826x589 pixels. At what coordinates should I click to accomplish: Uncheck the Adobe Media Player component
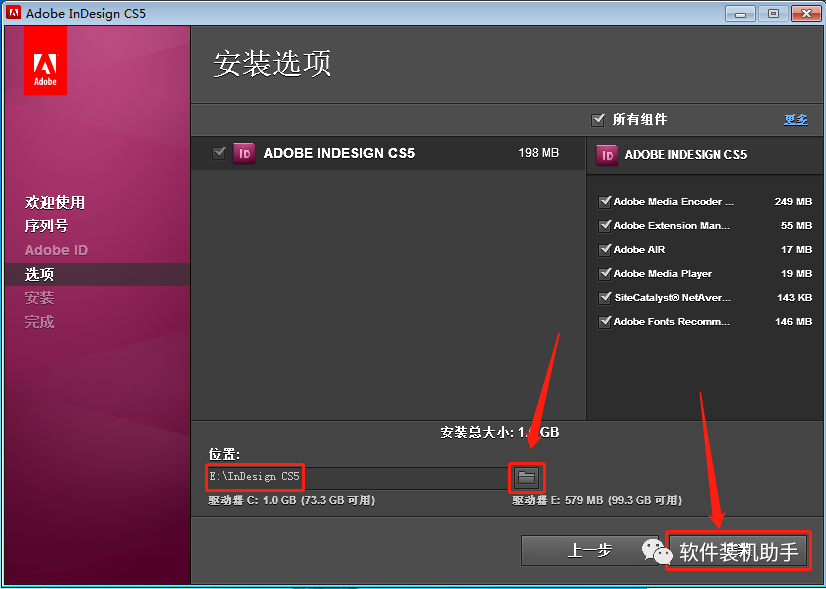[604, 273]
